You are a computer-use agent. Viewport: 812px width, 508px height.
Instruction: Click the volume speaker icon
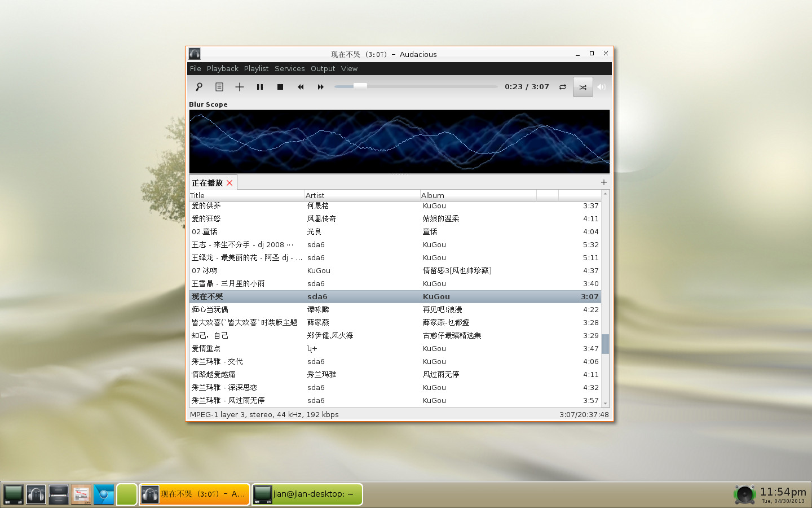[602, 87]
